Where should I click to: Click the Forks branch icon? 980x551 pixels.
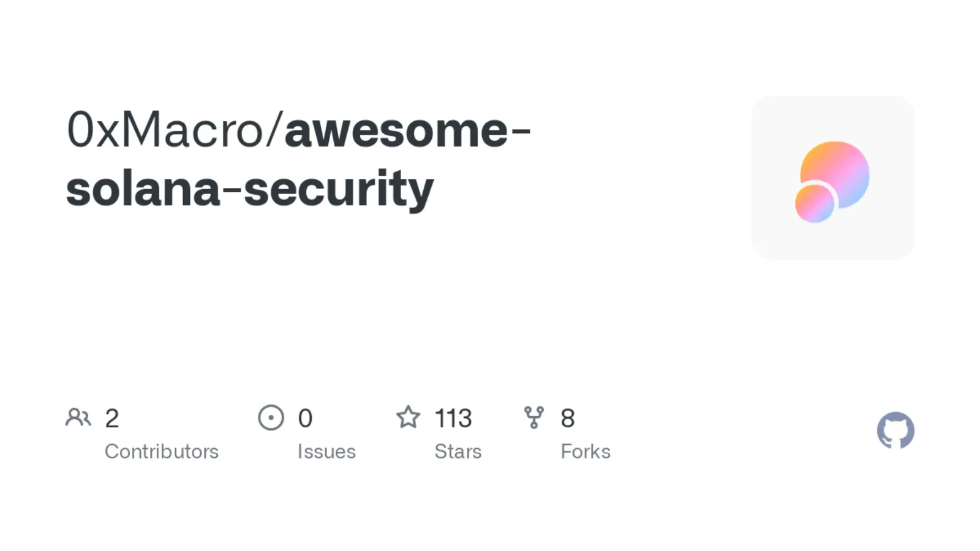[x=534, y=418]
